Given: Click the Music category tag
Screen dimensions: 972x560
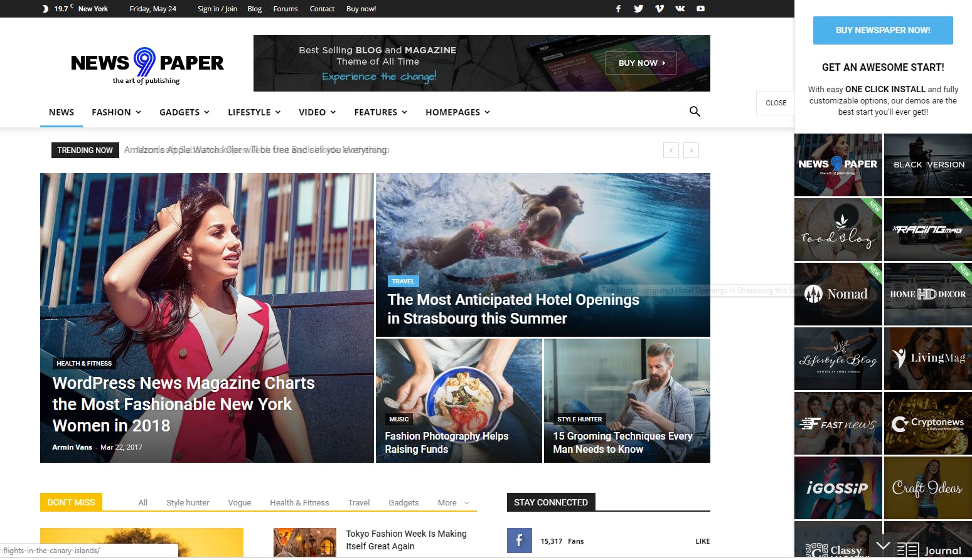Looking at the screenshot, I should click(399, 419).
